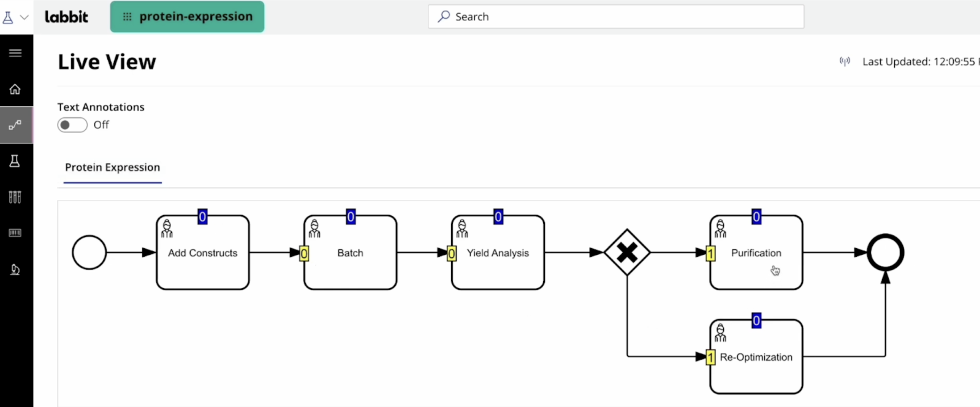Switch to the Protein Expression tab
Image resolution: width=980 pixels, height=407 pixels.
112,168
